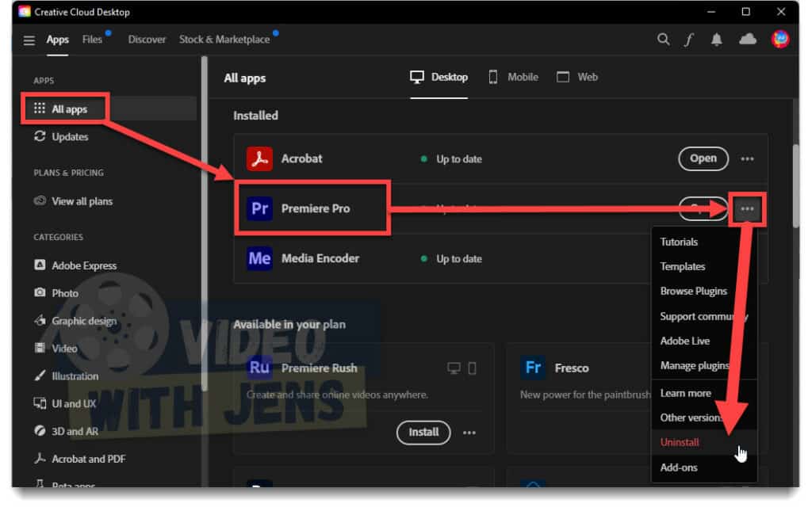Click the search magnifier icon
This screenshot has height=511, width=812.
pyautogui.click(x=663, y=40)
